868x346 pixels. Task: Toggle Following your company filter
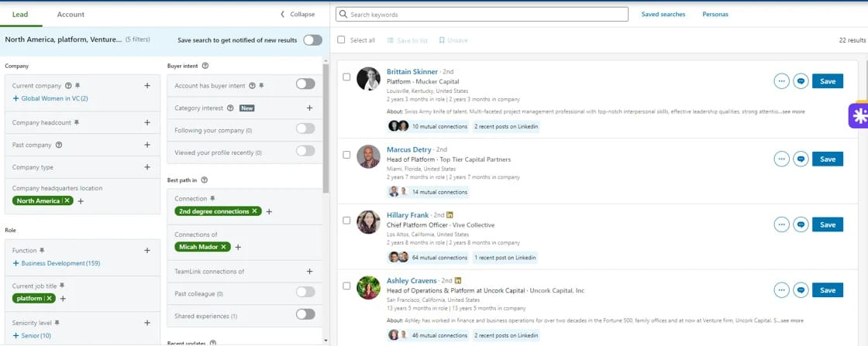305,128
